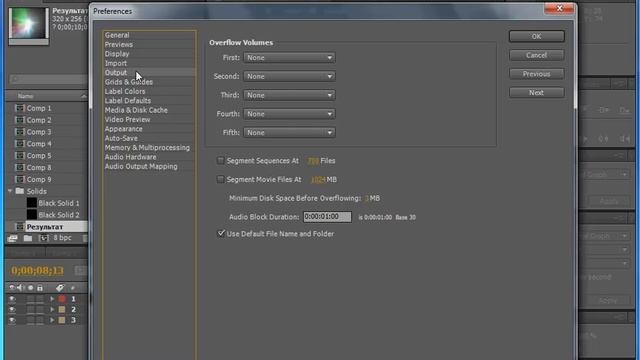This screenshot has height=360, width=640.
Task: Click the lock column header icon
Action: coord(40,288)
